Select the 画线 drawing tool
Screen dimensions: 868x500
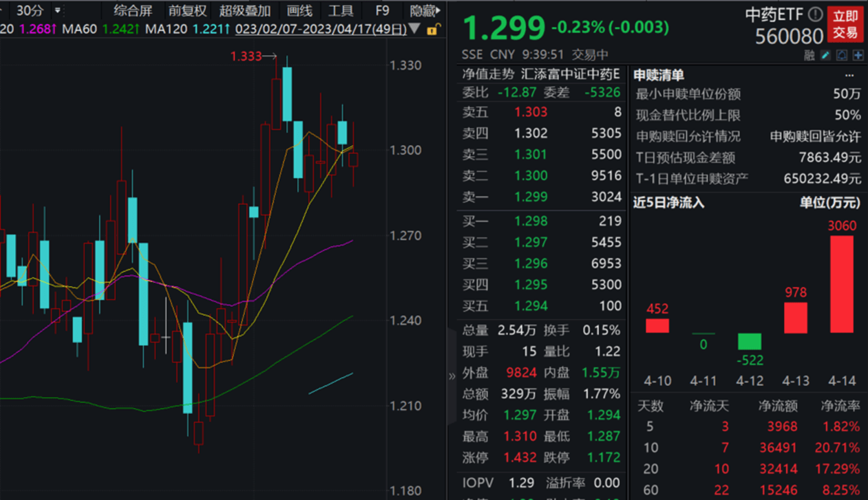pos(298,10)
